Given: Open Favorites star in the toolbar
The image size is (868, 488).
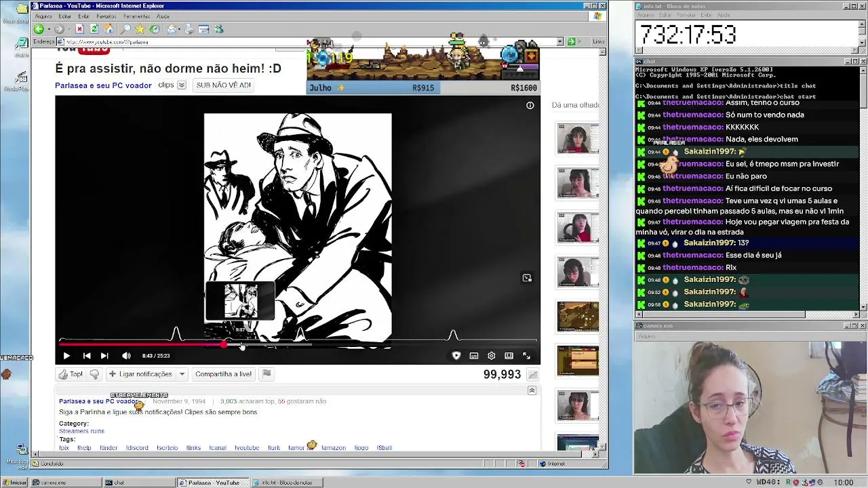Looking at the screenshot, I should [x=140, y=29].
